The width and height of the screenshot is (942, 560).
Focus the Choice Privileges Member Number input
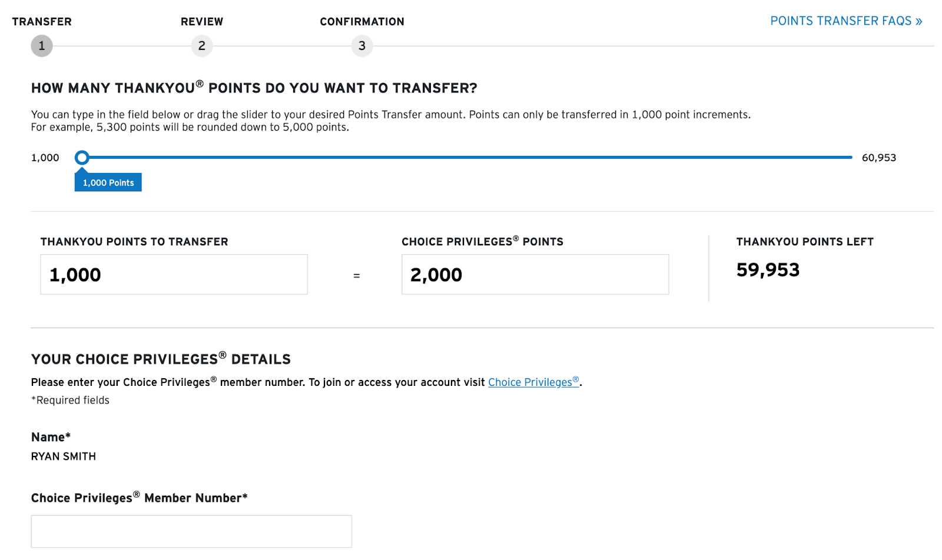click(x=191, y=532)
